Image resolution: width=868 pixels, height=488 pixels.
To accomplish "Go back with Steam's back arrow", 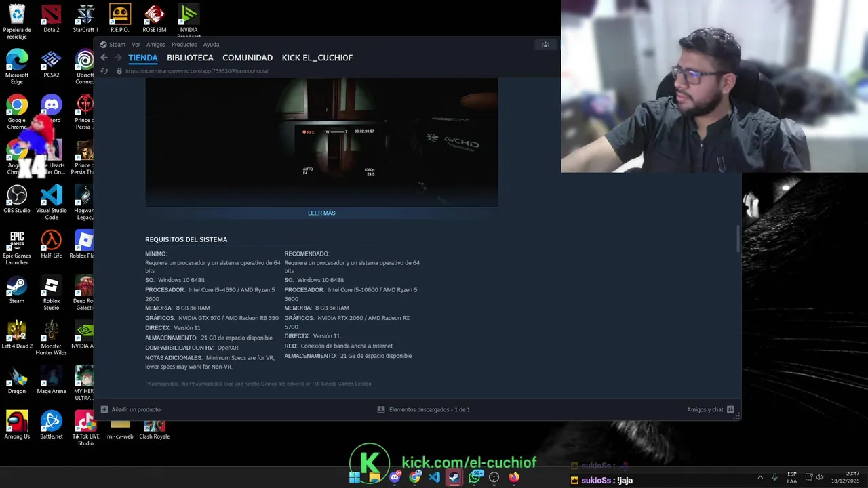I will pos(104,58).
